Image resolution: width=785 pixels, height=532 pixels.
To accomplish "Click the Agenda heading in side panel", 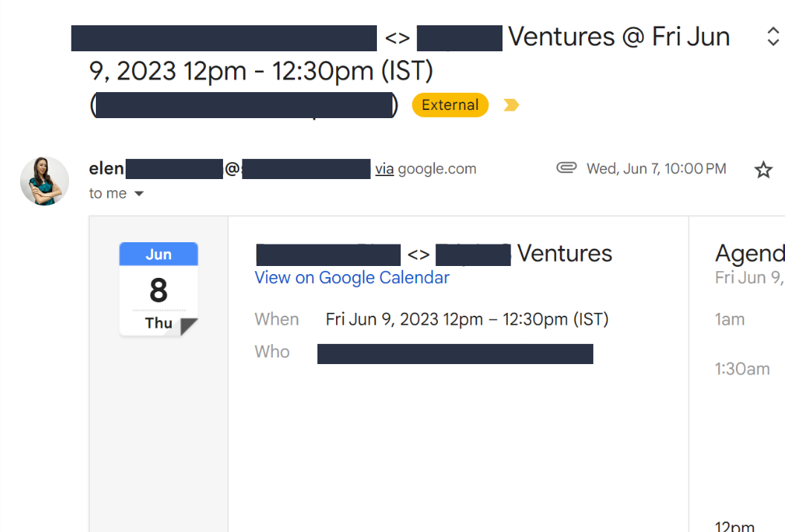I will click(x=749, y=254).
